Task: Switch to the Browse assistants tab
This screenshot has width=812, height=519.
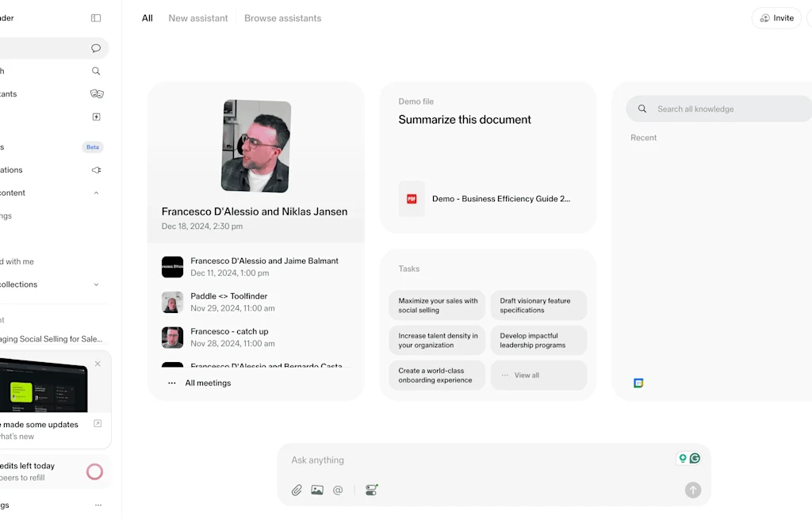Action: coord(283,18)
